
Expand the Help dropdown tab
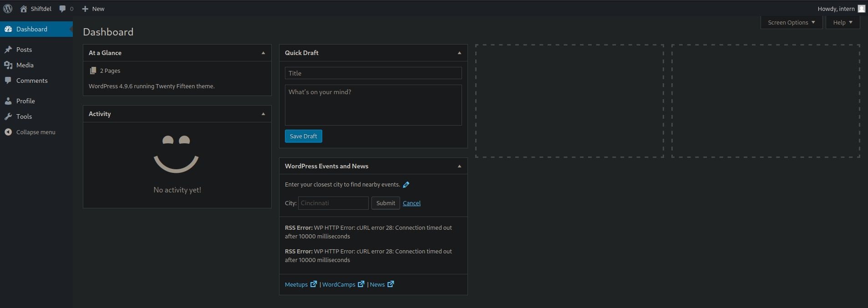point(843,22)
